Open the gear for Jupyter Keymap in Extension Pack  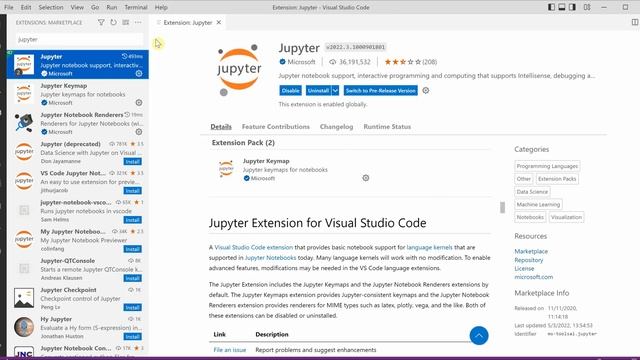366,178
